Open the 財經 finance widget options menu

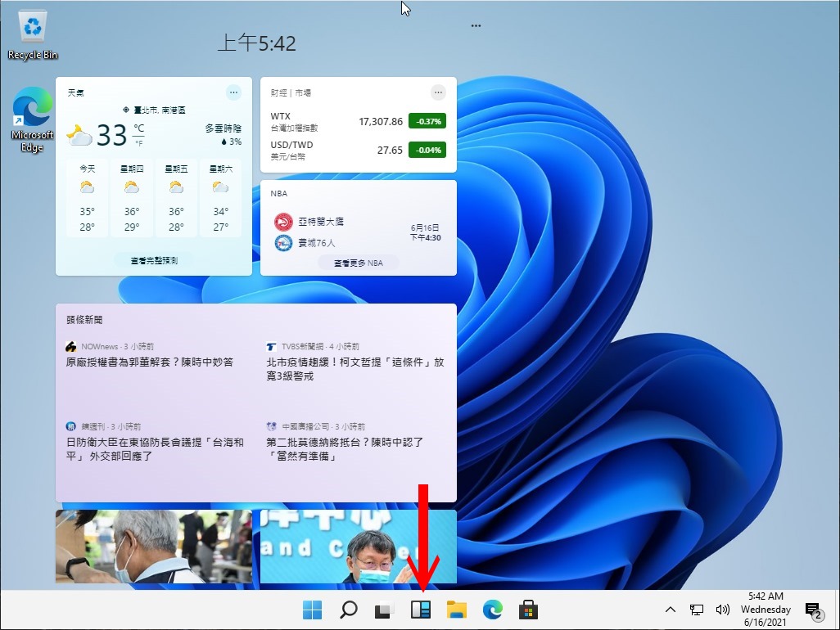[x=438, y=92]
